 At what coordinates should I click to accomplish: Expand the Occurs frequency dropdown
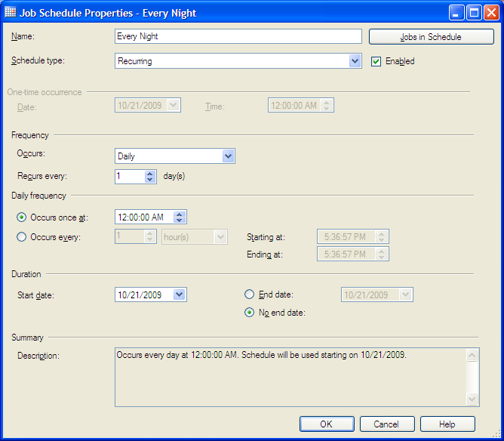[229, 156]
